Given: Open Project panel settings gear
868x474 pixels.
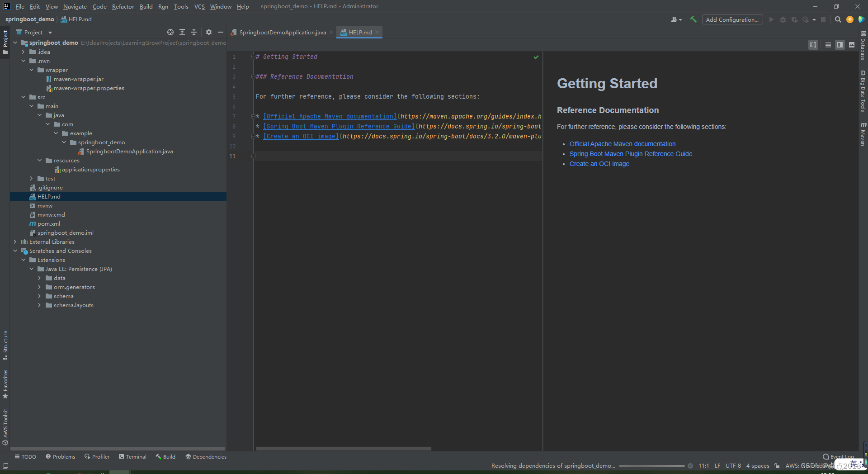Looking at the screenshot, I should pos(208,32).
